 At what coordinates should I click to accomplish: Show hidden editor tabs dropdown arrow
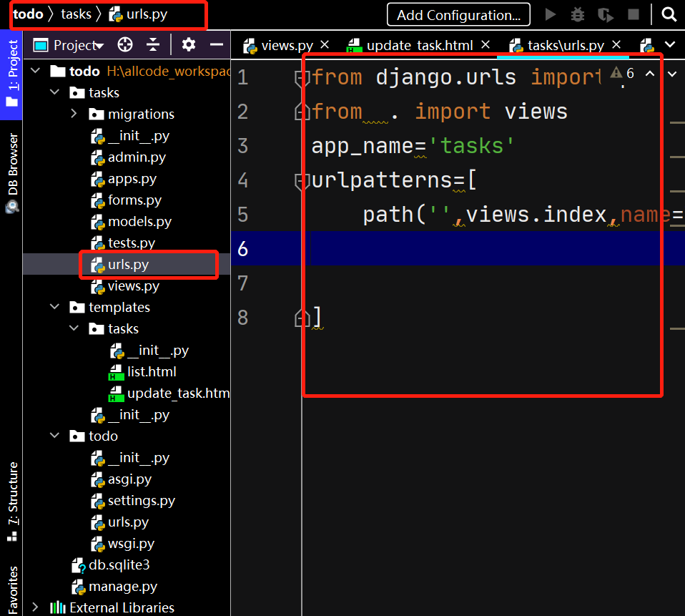(x=670, y=44)
